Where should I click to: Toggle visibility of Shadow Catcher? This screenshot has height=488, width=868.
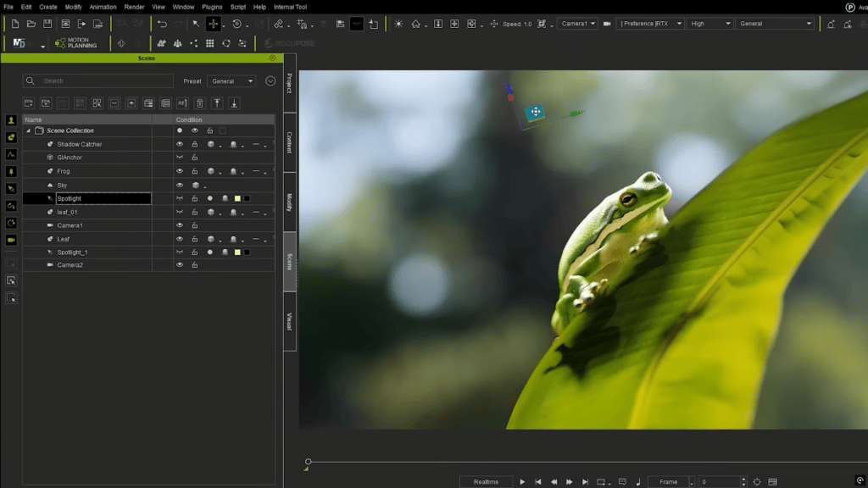180,144
